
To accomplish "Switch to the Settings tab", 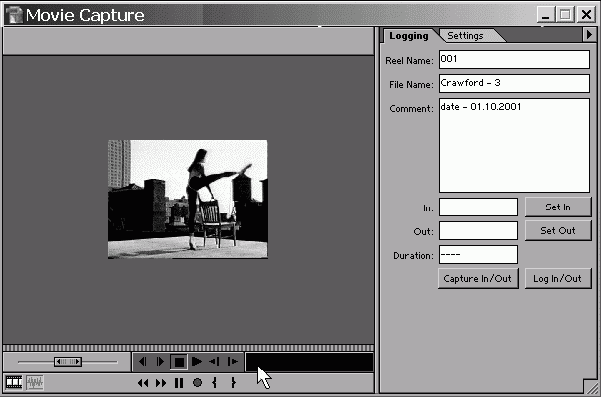I will 465,36.
